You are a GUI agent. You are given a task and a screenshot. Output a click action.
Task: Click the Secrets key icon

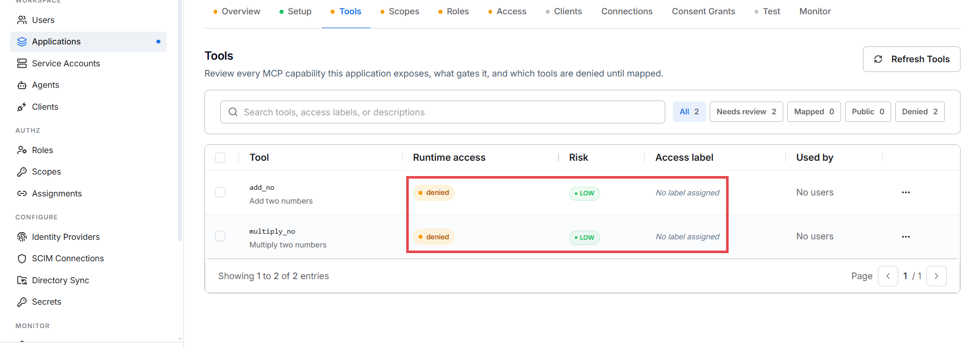click(x=22, y=302)
